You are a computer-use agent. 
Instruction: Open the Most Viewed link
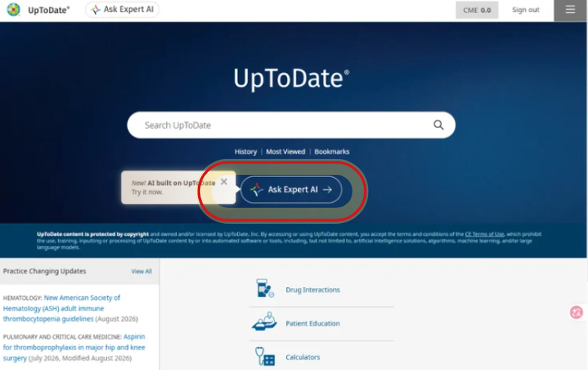[x=285, y=151]
